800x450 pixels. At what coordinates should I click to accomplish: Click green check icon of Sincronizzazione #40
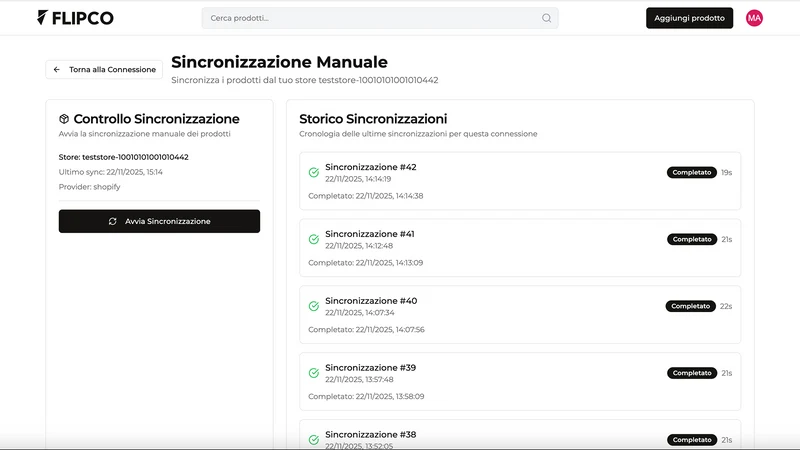pos(314,306)
